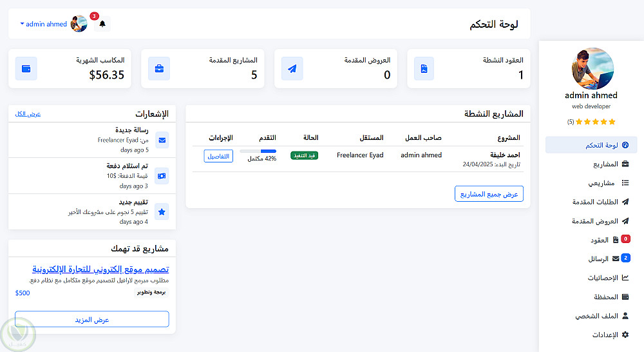Click the briefcase icon in submitted projects card
Image resolution: width=644 pixels, height=352 pixels.
coord(159,69)
